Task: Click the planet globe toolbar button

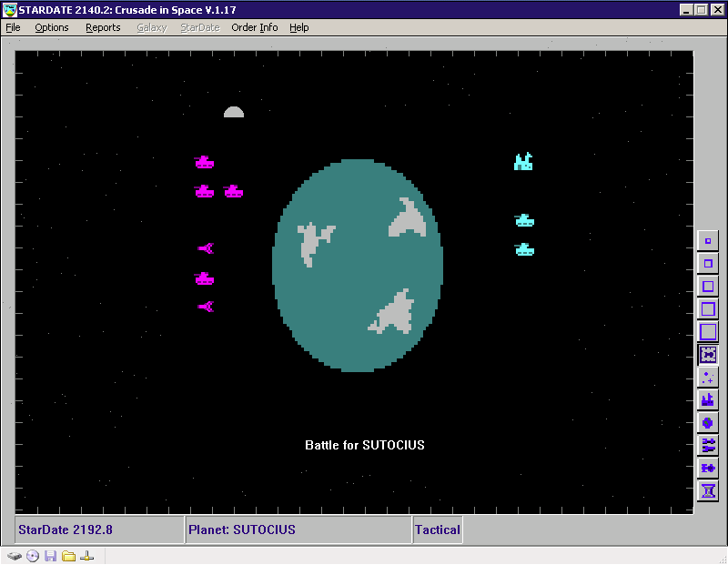Action: pyautogui.click(x=708, y=423)
